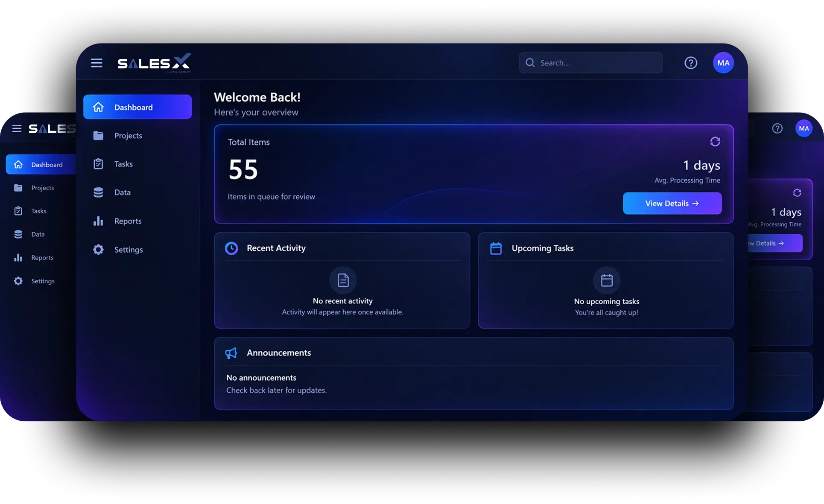Click the calendar icon above No upcoming tasks
The image size is (824, 504).
[607, 280]
